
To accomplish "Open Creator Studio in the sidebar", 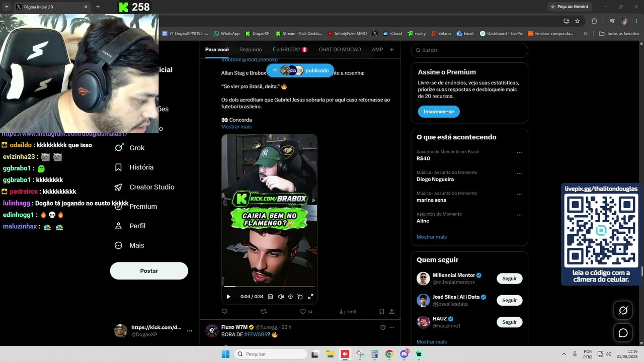I will coord(144,187).
